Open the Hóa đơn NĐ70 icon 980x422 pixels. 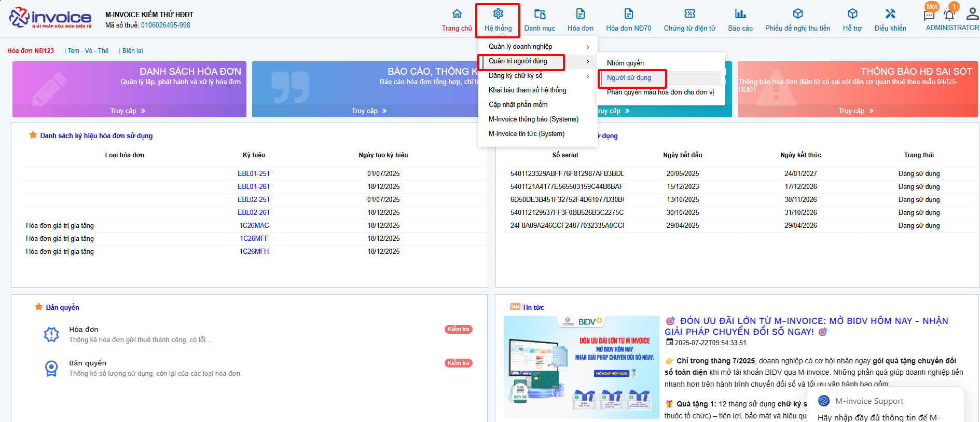pos(628,14)
